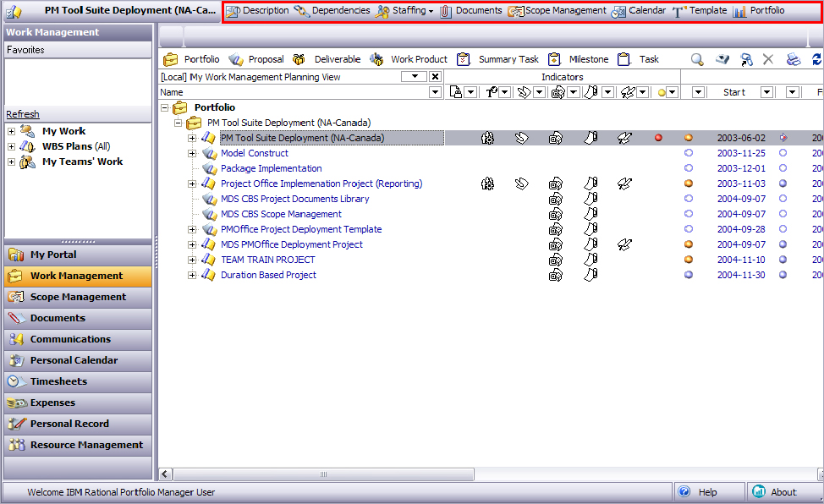Click the print toolbar icon
824x504 pixels.
click(793, 59)
